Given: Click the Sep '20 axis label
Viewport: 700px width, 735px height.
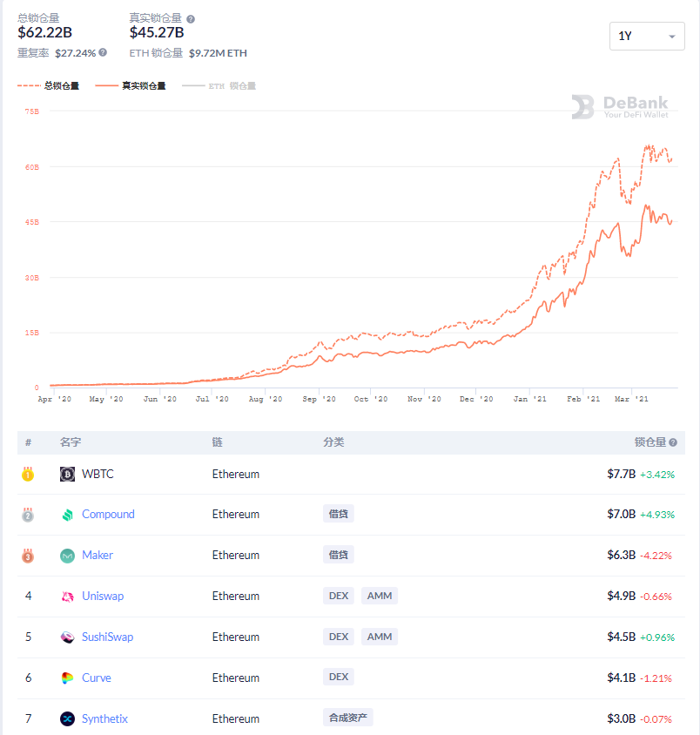Looking at the screenshot, I should point(319,399).
